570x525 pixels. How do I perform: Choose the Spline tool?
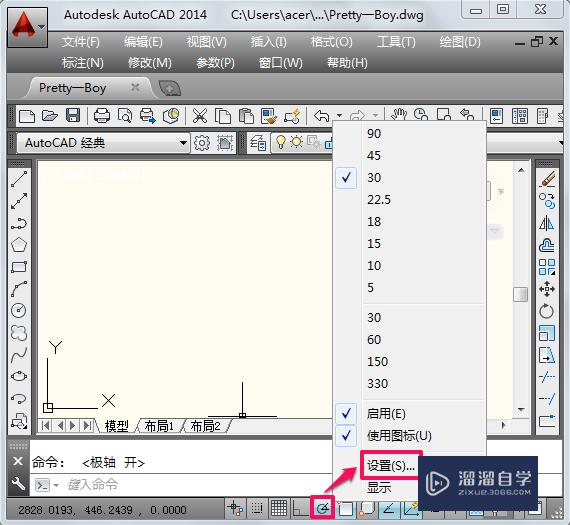(19, 354)
